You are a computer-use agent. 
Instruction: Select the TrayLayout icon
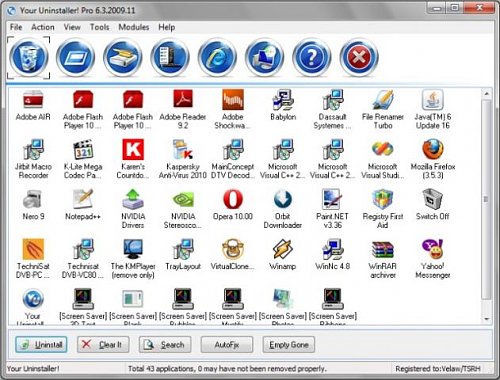(183, 249)
